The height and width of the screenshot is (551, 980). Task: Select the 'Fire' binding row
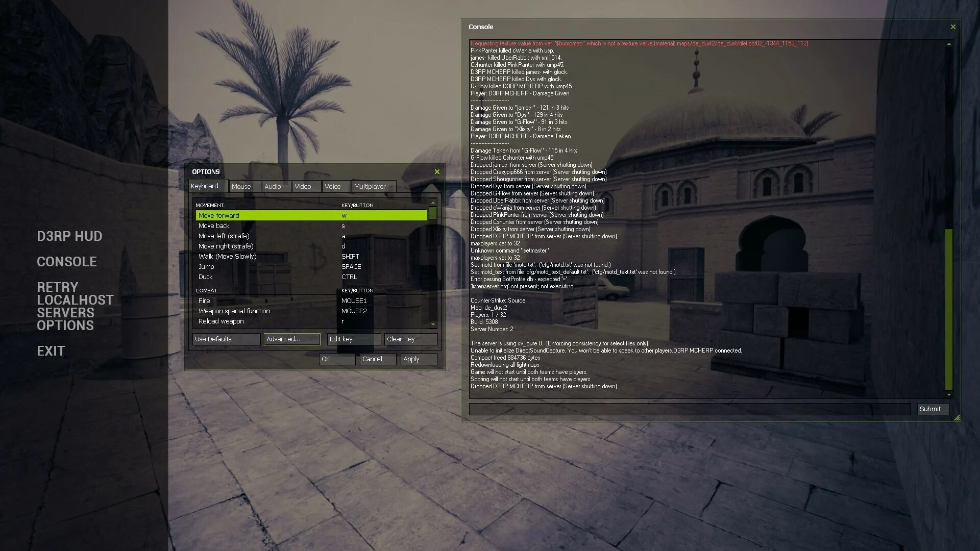point(311,301)
